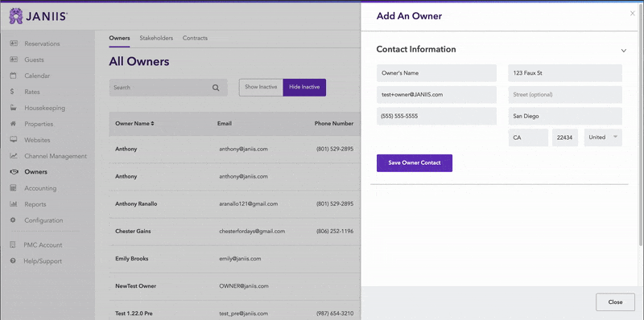Click the Websites monitor icon
This screenshot has width=644, height=320.
[x=14, y=140]
